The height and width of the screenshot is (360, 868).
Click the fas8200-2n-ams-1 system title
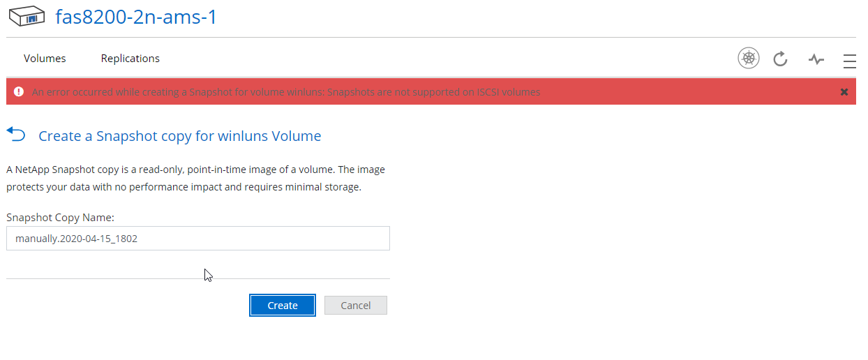pyautogui.click(x=137, y=17)
